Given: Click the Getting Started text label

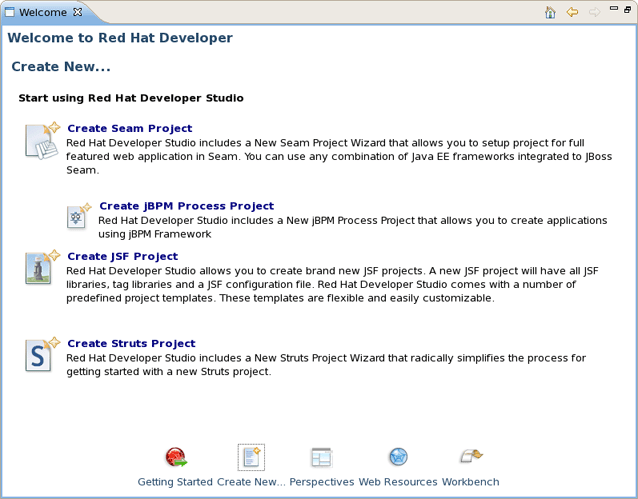Looking at the screenshot, I should pos(175,482).
